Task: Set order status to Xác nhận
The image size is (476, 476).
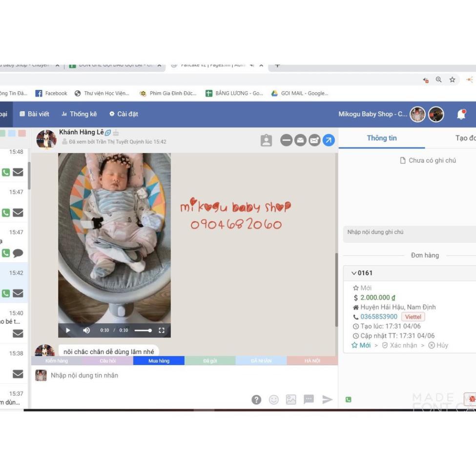Action: coord(400,345)
